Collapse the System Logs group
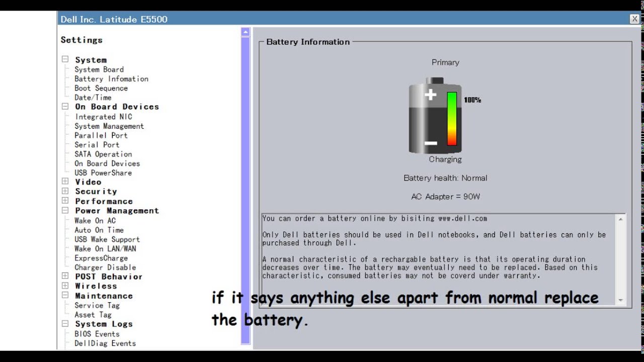Image resolution: width=644 pixels, height=362 pixels. tap(65, 324)
